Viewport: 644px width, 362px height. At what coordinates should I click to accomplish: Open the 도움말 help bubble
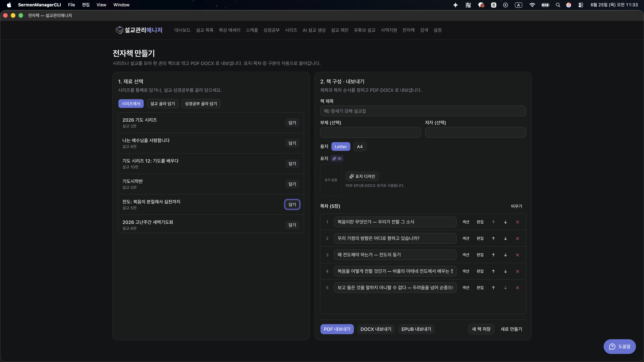coord(620,347)
